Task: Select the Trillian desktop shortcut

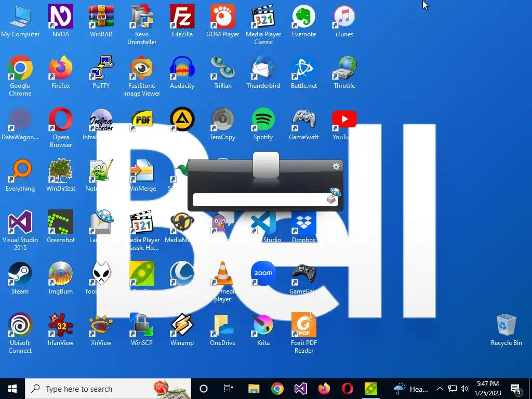Action: point(222,73)
